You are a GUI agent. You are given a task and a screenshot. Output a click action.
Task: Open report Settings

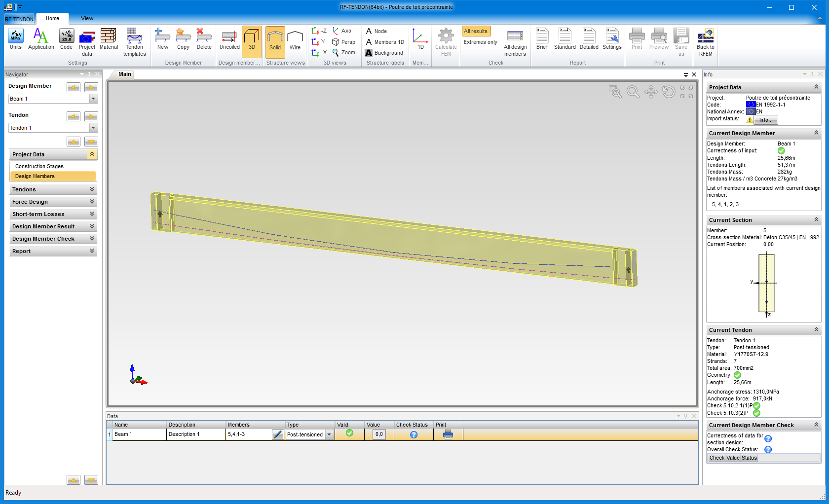coord(612,39)
